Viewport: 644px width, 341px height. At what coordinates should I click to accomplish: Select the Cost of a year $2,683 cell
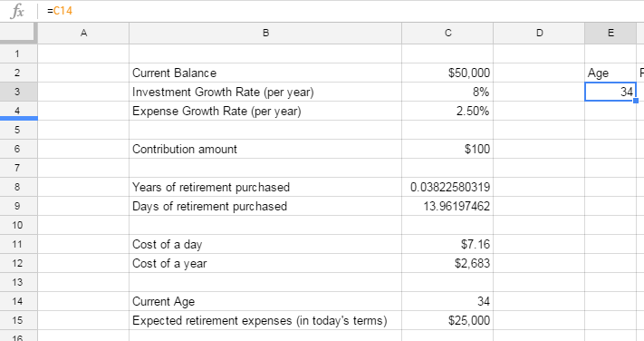click(x=447, y=263)
